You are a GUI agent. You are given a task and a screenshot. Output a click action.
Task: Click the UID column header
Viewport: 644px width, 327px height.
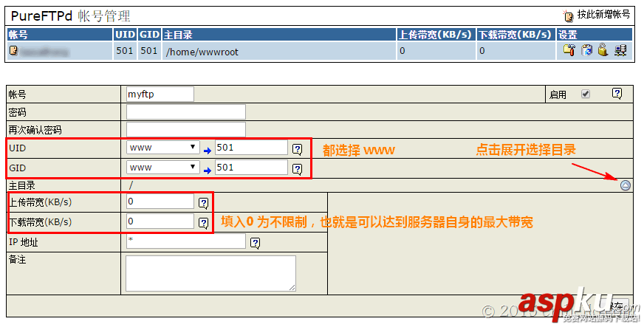click(125, 35)
